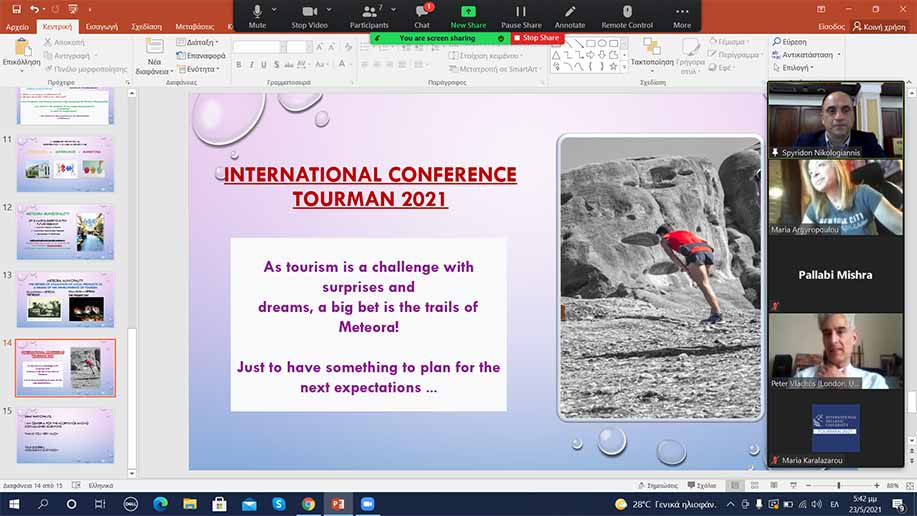Toggle Bold formatting
The image size is (917, 516).
pyautogui.click(x=239, y=64)
